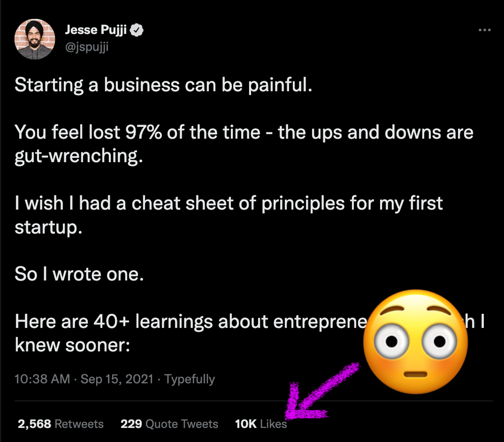
Task: Click Jesse Pujji's profile avatar photo
Action: tap(35, 39)
